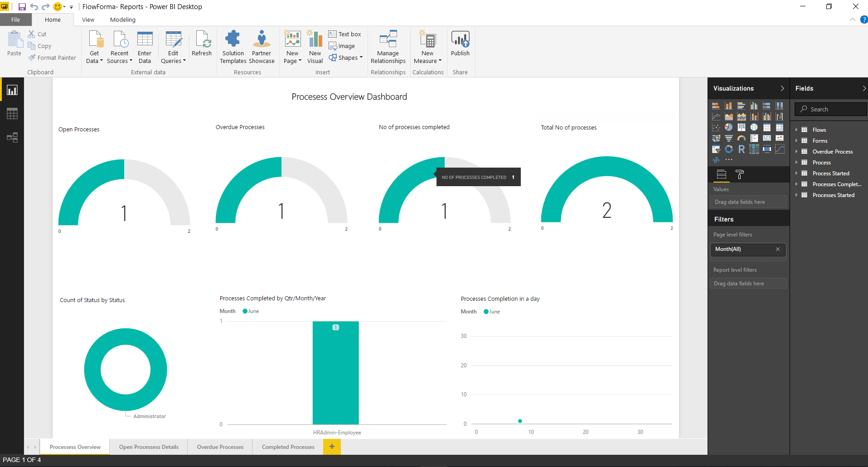Switch to the View ribbon tab
The image size is (868, 467).
point(88,19)
